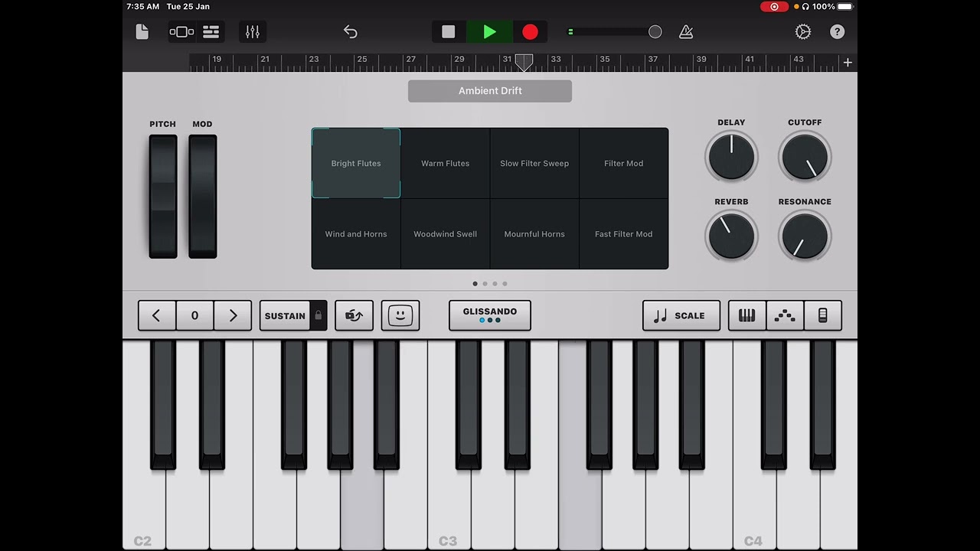980x551 pixels.
Task: Go to second page dot of pads
Action: coord(485,284)
